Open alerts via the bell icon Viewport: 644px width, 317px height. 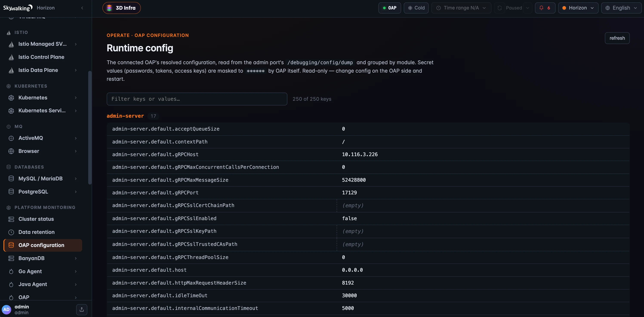pos(545,8)
